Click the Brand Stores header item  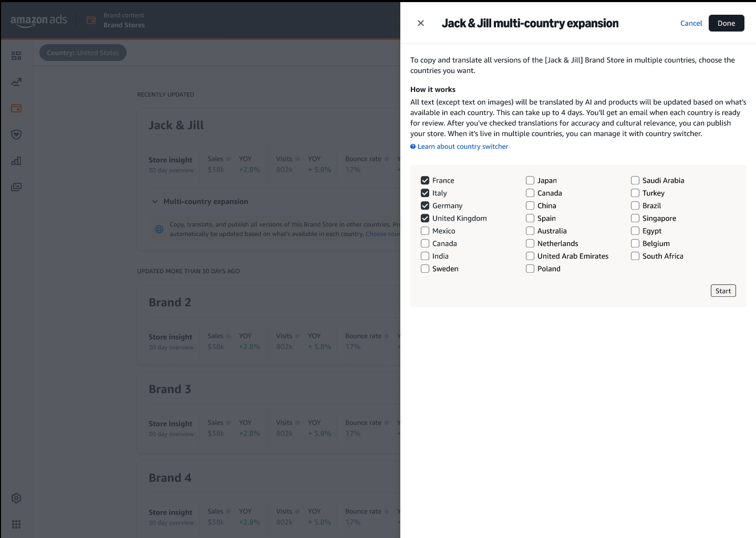point(124,25)
